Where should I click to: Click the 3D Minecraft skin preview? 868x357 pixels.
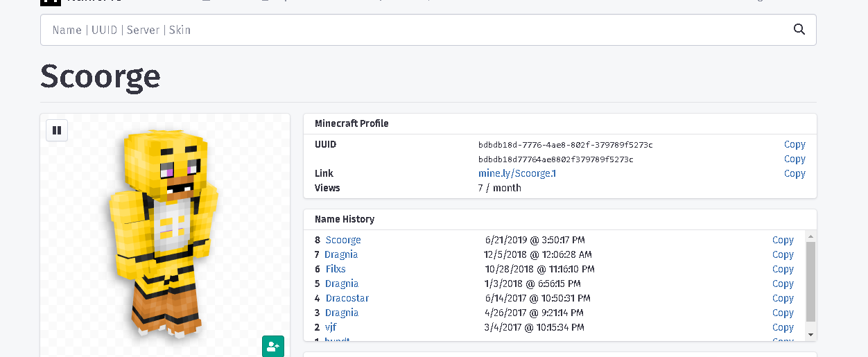coord(165,236)
